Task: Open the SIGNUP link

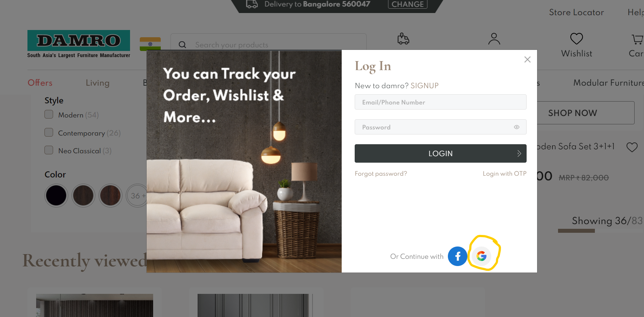Action: click(424, 86)
